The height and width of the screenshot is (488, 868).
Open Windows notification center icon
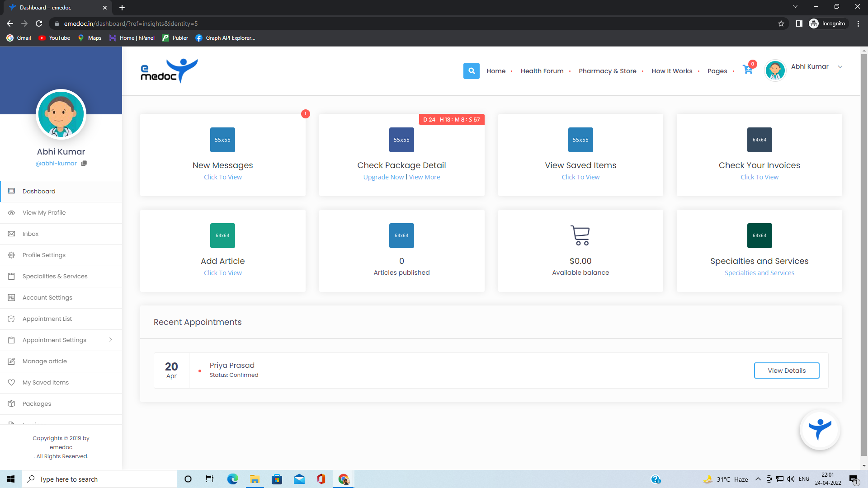[x=854, y=479]
